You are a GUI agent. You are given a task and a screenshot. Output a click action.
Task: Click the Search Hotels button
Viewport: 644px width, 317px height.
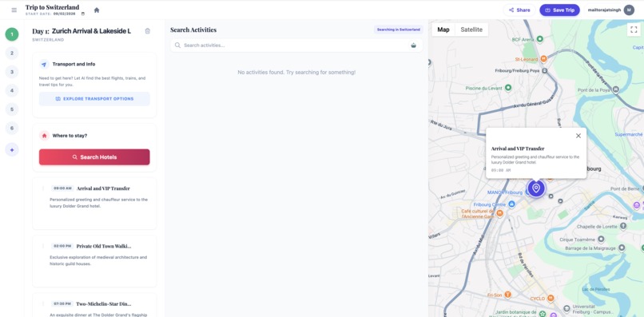[x=94, y=157]
